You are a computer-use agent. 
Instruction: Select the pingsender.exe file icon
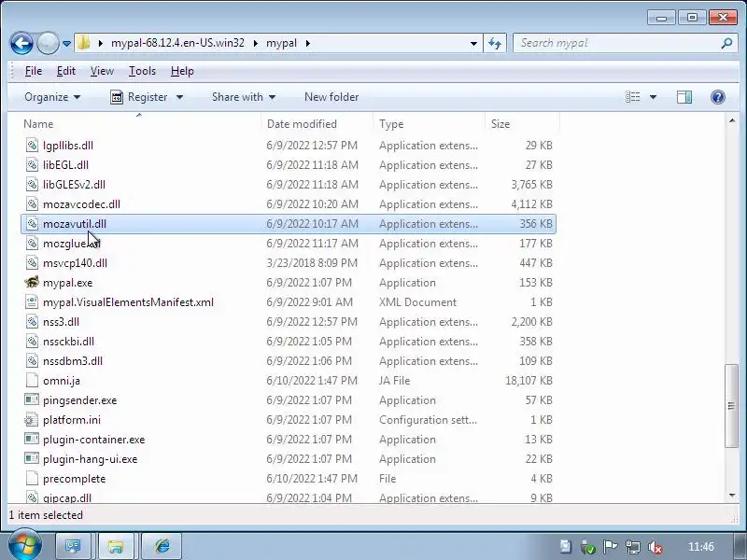point(32,400)
